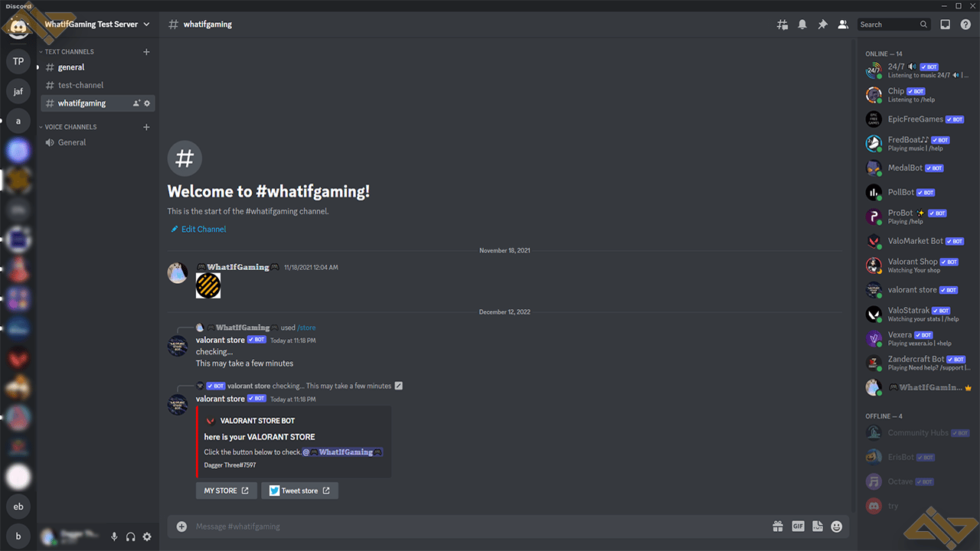Open the TP server
Viewport: 980px width, 551px height.
coord(18,61)
